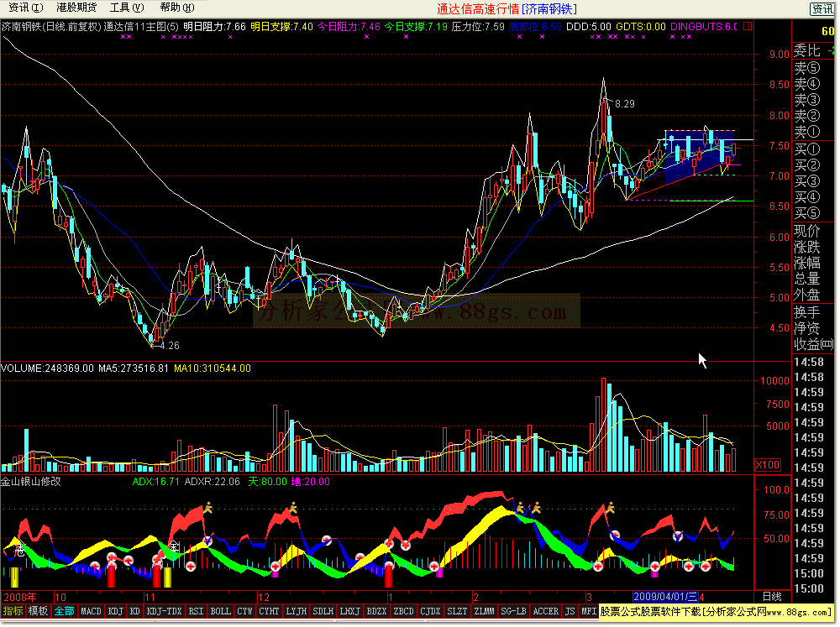The width and height of the screenshot is (840, 627).
Task: Switch indicator to MFI
Action: click(x=589, y=612)
